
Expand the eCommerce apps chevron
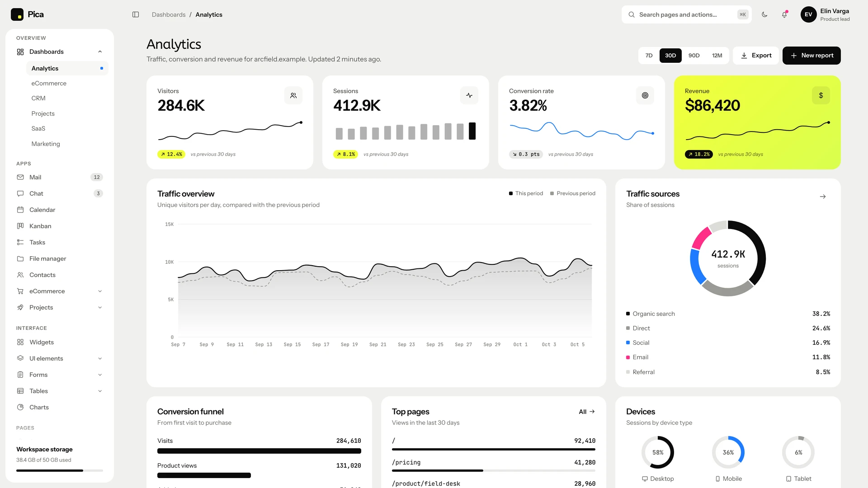(100, 291)
